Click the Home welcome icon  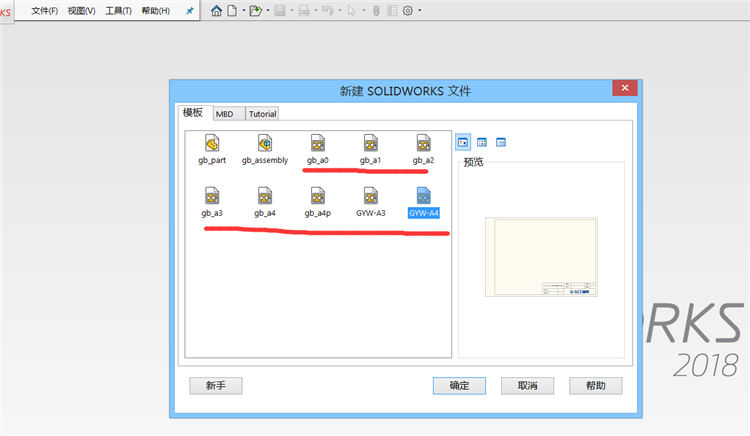[x=216, y=11]
